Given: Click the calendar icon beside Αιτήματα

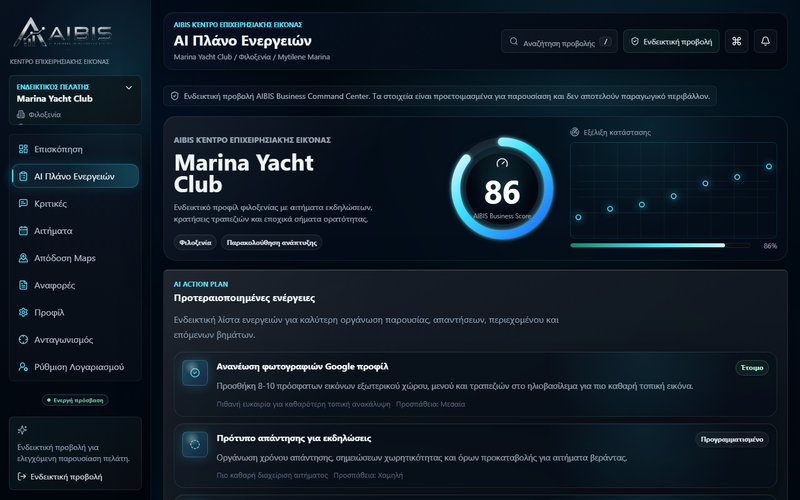Looking at the screenshot, I should (23, 231).
